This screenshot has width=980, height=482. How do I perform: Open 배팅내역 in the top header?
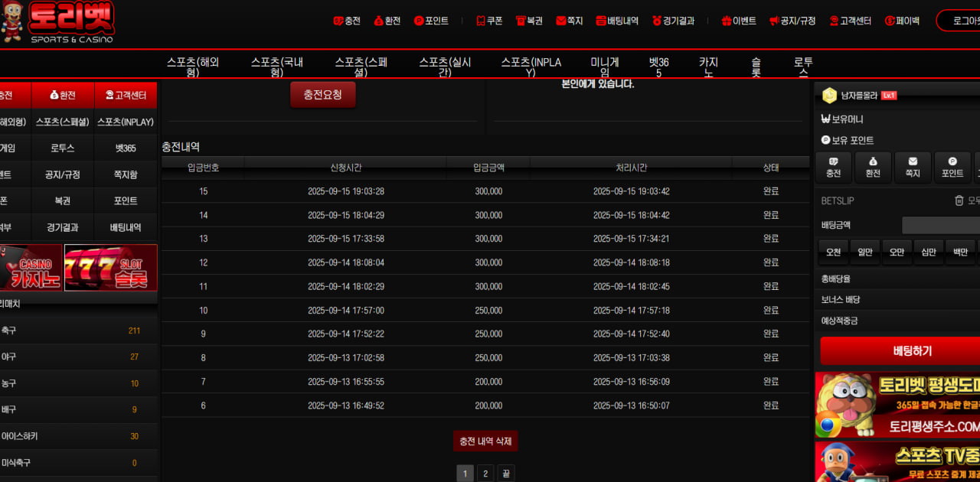[616, 21]
